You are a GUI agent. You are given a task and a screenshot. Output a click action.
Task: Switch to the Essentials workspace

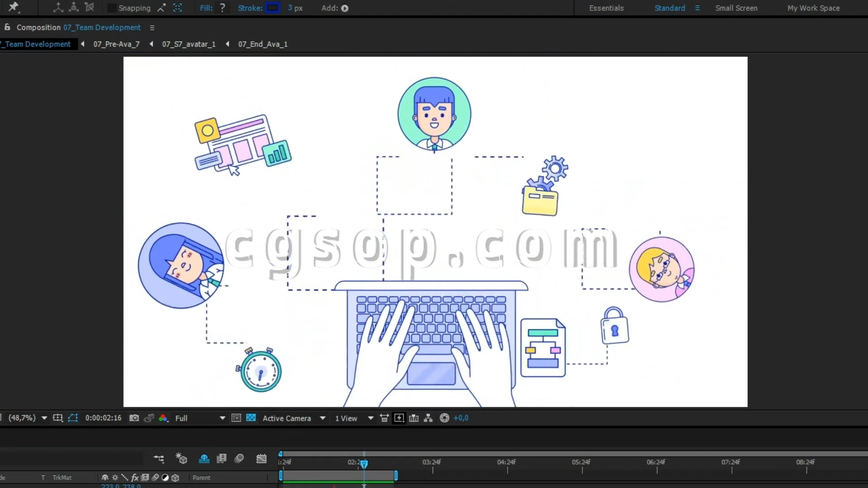coord(606,8)
